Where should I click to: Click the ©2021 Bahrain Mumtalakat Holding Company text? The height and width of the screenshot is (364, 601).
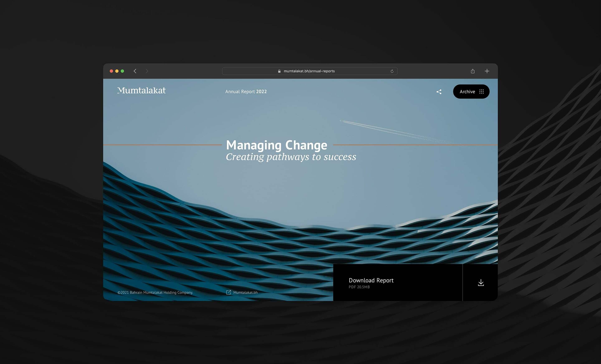tap(155, 292)
